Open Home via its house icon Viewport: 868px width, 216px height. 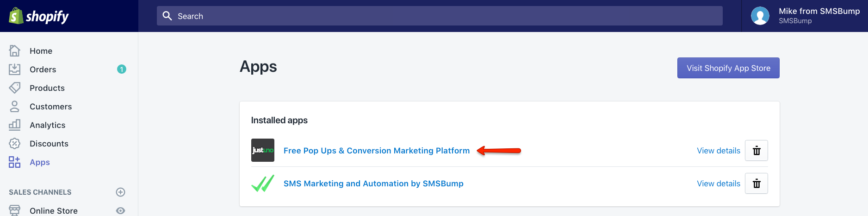pyautogui.click(x=15, y=51)
